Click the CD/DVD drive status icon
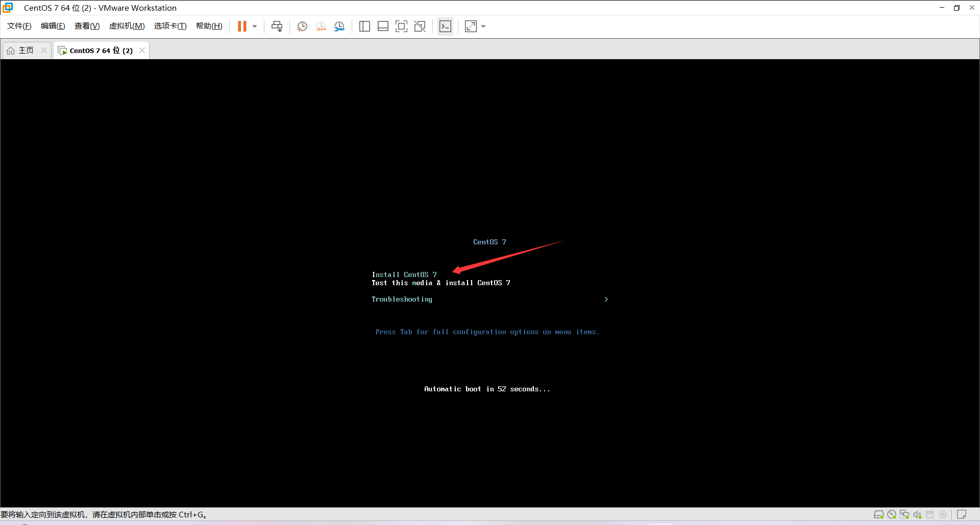 tap(892, 514)
